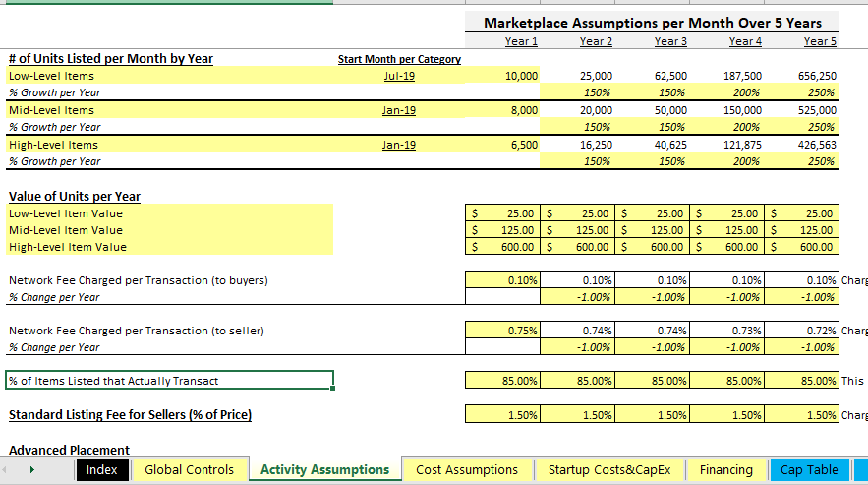Select buyer network fee Year 1 cell 0.10%
Image resolution: width=868 pixels, height=485 pixels.
(502, 280)
